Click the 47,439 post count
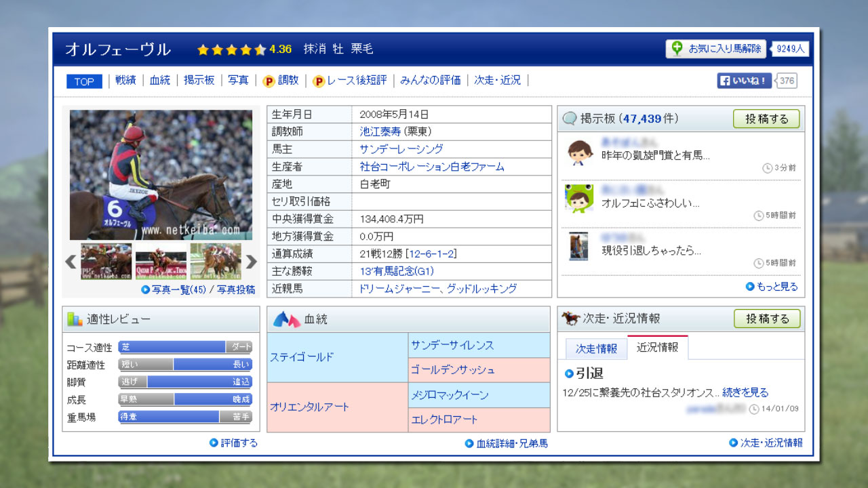The height and width of the screenshot is (488, 868). pos(642,119)
